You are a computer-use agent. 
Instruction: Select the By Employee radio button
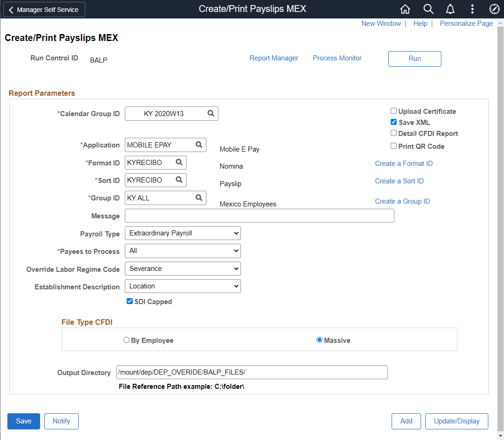(126, 340)
